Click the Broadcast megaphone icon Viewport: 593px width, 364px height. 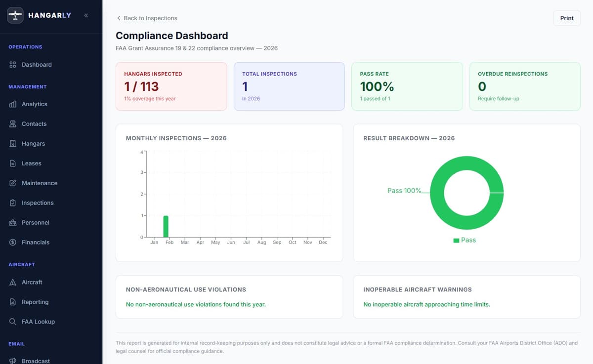point(13,361)
